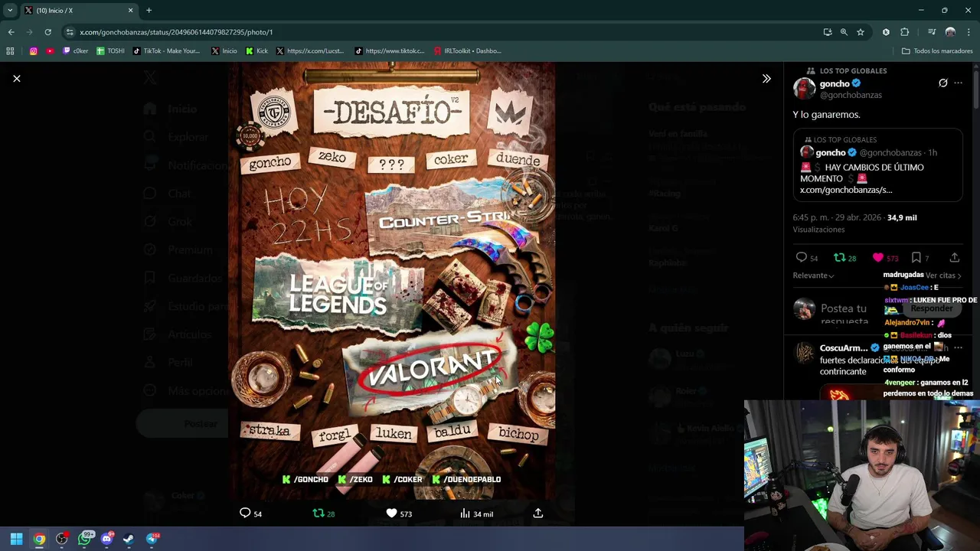This screenshot has height=551, width=980.
Task: Open the c0ker Twitch bookmark
Action: point(75,51)
